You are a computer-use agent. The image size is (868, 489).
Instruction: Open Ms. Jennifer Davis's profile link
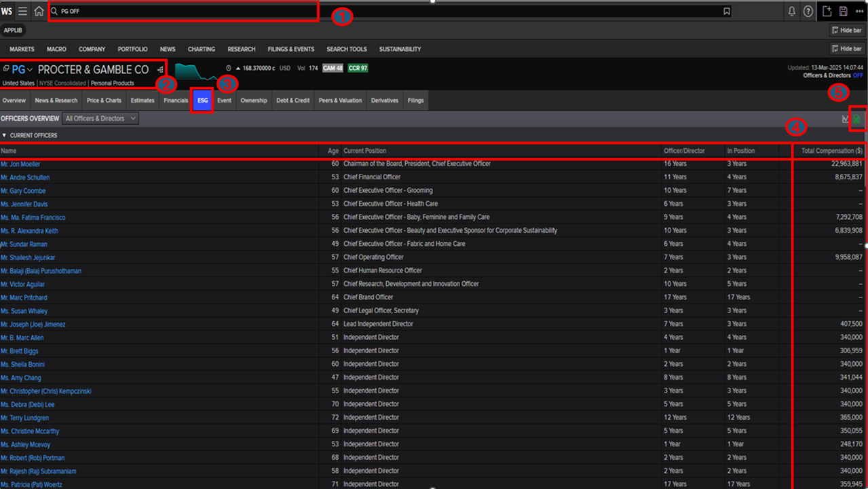[24, 204]
